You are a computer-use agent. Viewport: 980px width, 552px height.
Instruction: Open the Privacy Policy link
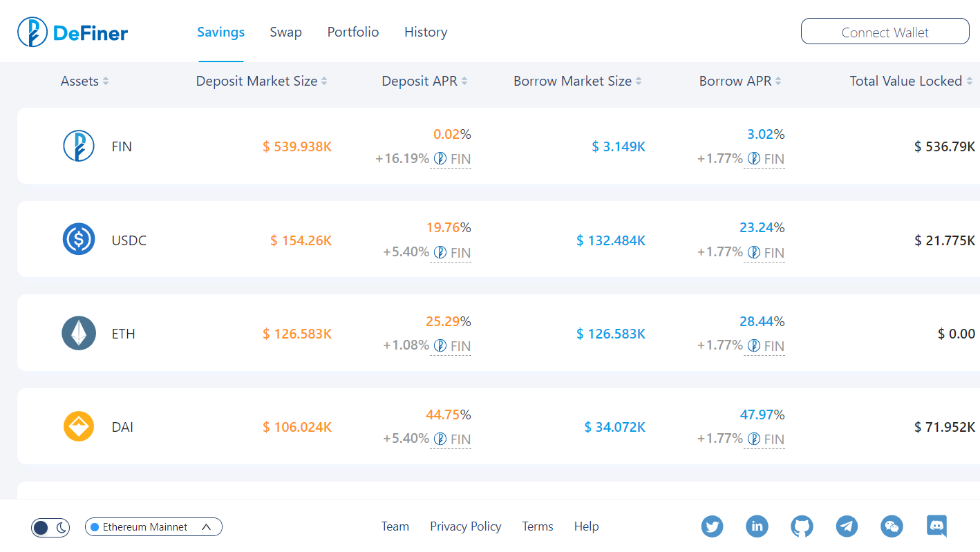tap(466, 526)
